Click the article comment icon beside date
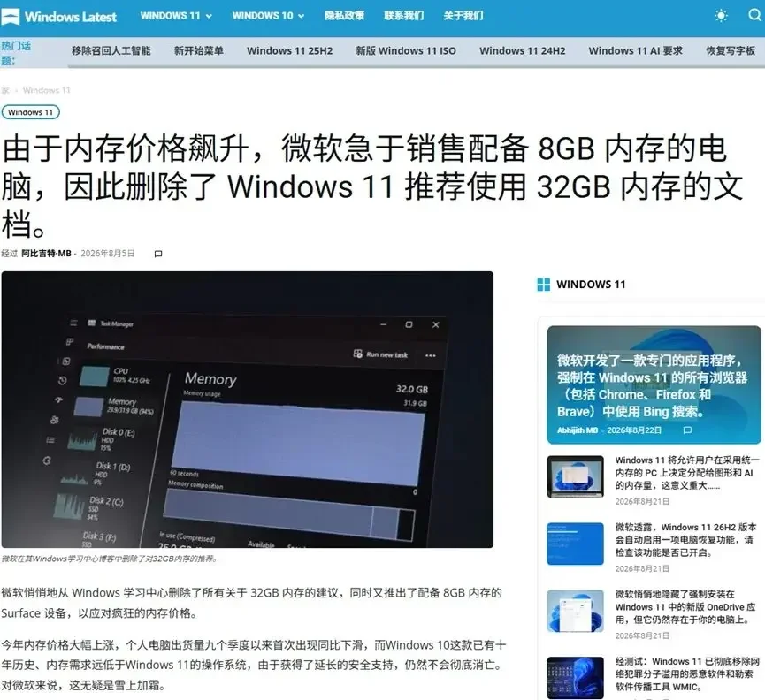This screenshot has height=700, width=765. click(x=158, y=254)
